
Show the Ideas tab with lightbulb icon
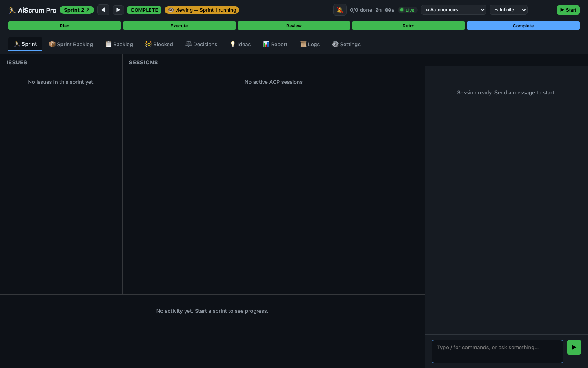tap(240, 44)
